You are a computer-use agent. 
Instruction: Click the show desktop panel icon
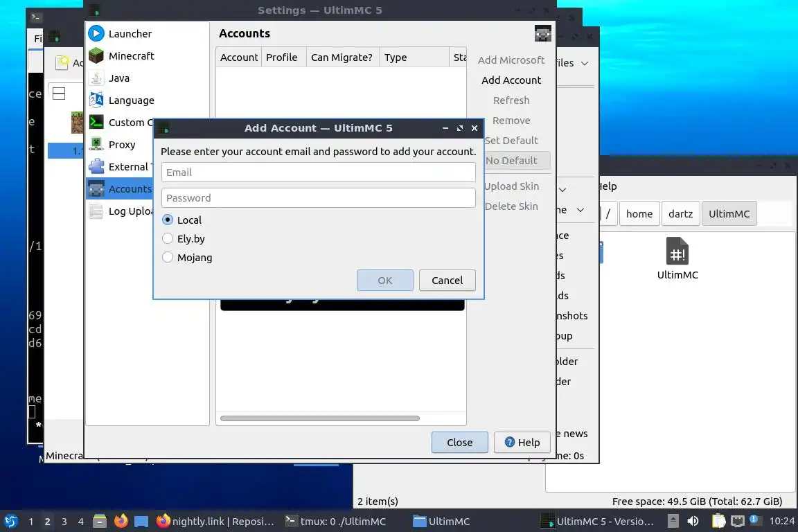tap(141, 521)
